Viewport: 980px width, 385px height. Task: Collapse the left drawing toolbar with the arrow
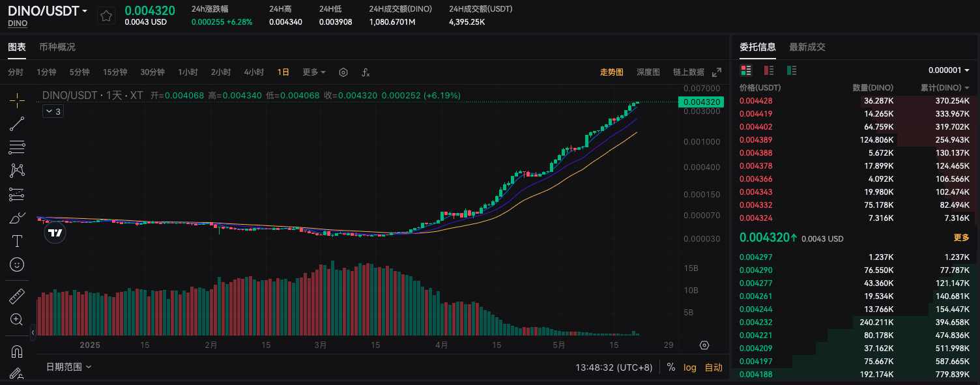(33, 333)
